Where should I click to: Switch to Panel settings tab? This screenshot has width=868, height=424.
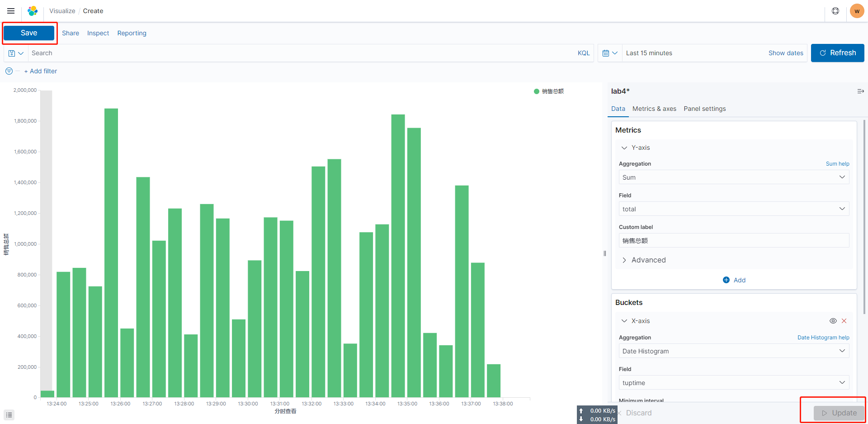tap(704, 109)
